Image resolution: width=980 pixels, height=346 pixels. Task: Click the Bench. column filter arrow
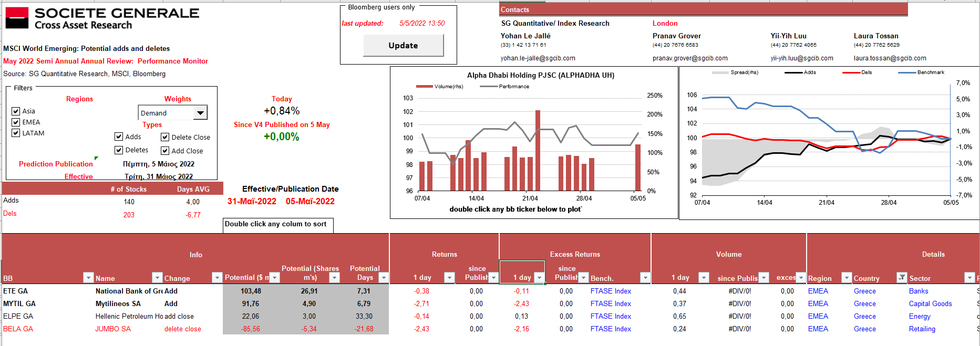[645, 278]
